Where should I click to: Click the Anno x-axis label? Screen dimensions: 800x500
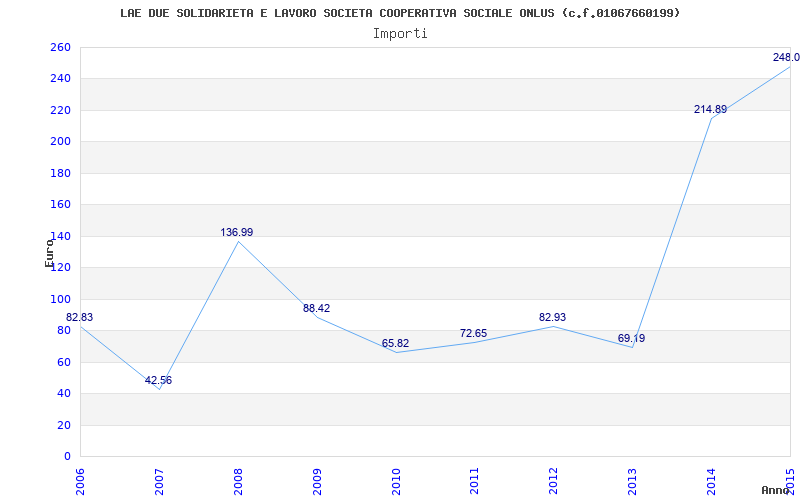(777, 490)
